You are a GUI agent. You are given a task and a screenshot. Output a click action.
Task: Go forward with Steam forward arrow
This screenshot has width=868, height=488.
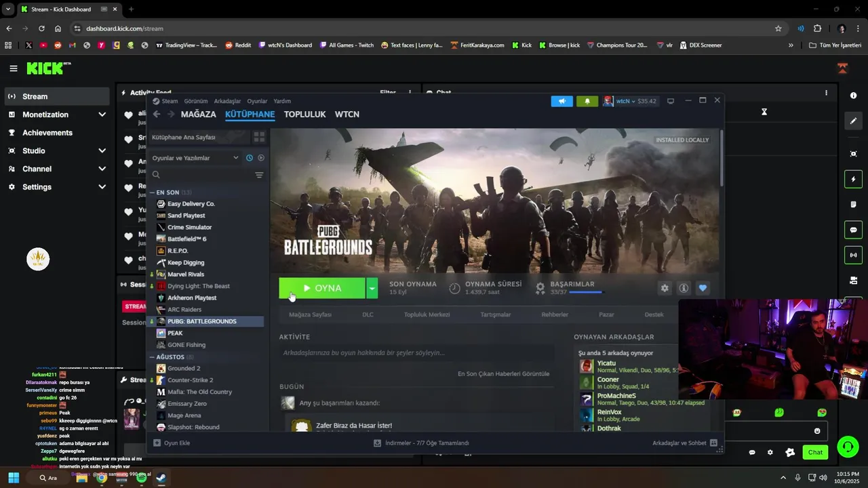click(x=171, y=114)
